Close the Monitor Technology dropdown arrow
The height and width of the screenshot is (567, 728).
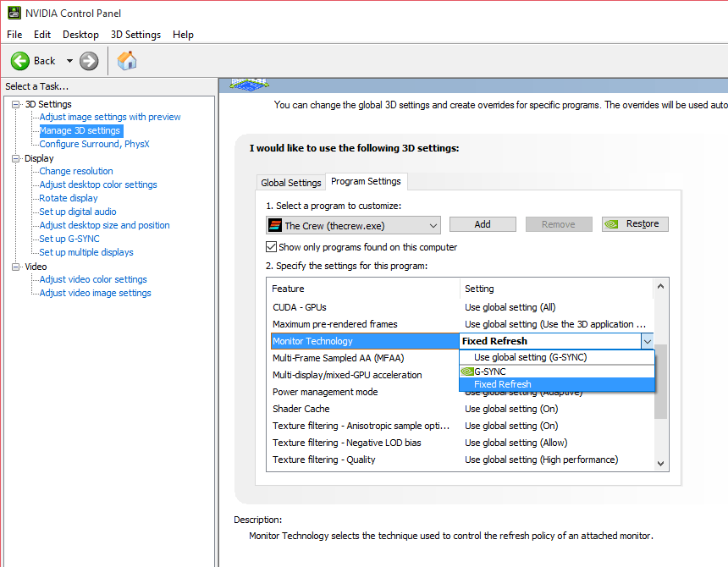point(648,341)
